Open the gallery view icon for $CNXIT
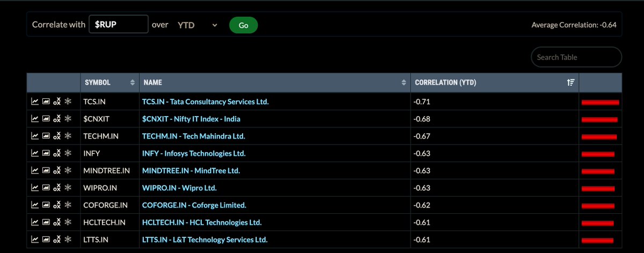The width and height of the screenshot is (644, 253). click(46, 119)
